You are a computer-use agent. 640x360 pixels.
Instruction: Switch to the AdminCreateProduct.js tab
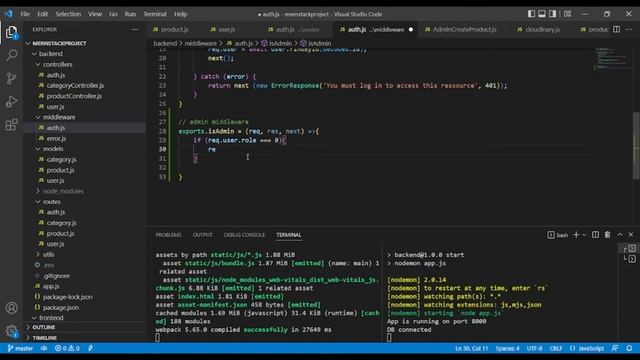464,29
